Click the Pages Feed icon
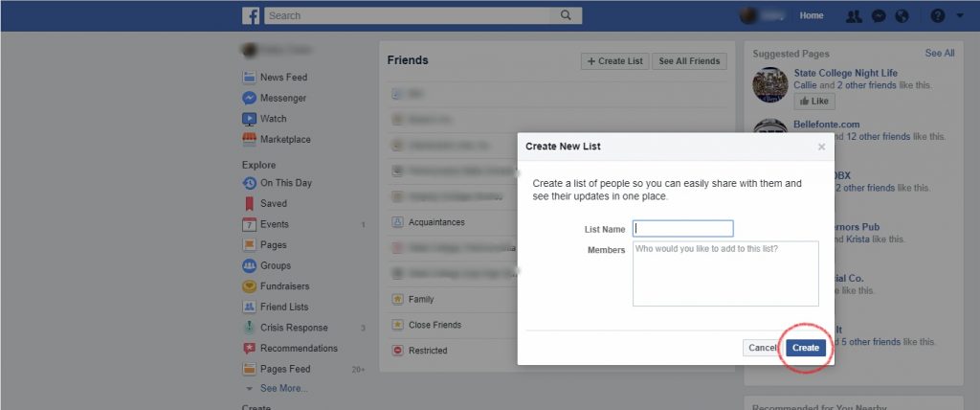Viewport: 980px width, 410px height. 250,369
